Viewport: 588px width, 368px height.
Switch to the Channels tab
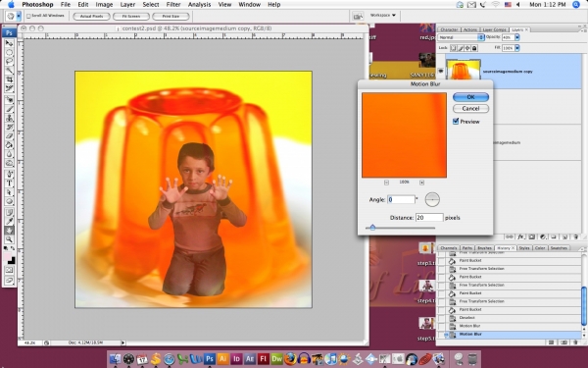(x=449, y=248)
